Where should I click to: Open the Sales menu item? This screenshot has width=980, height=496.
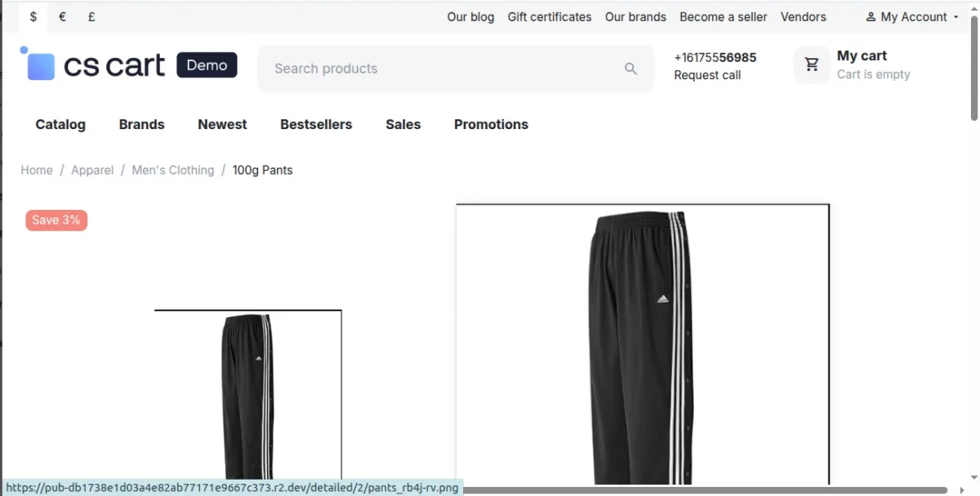click(403, 124)
